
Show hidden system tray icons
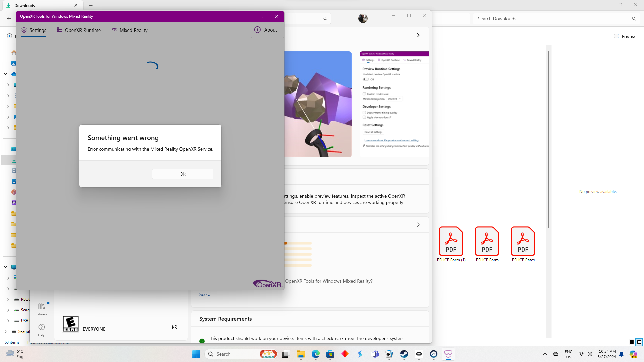pos(545,354)
